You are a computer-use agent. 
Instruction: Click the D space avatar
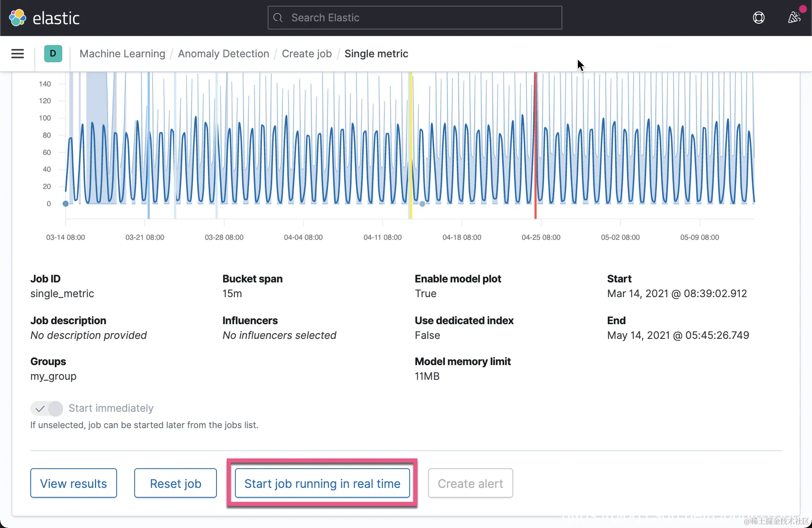coord(53,54)
